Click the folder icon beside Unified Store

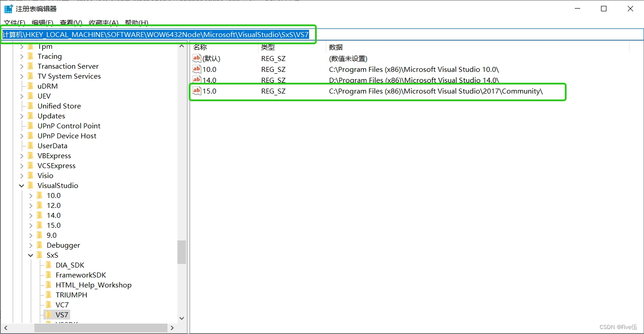coord(31,106)
